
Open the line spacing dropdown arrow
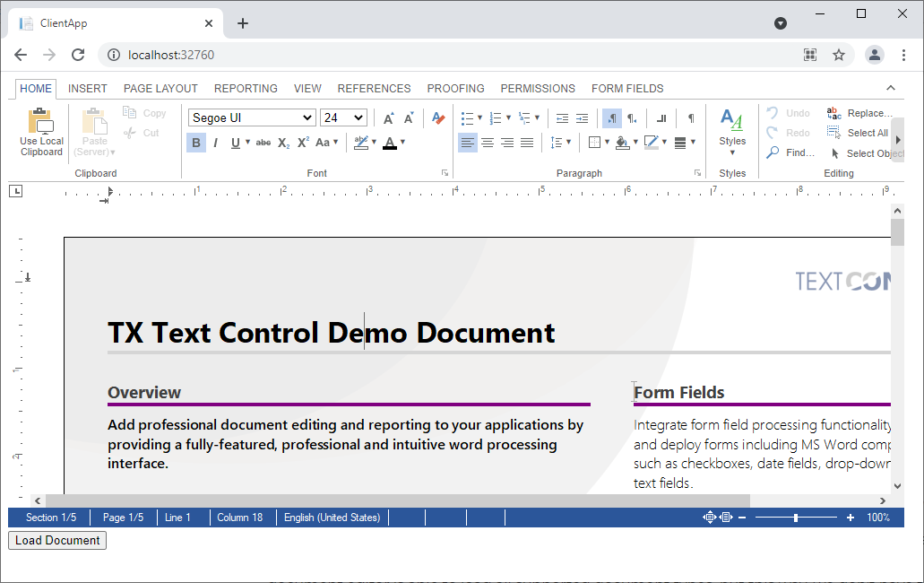(x=569, y=142)
